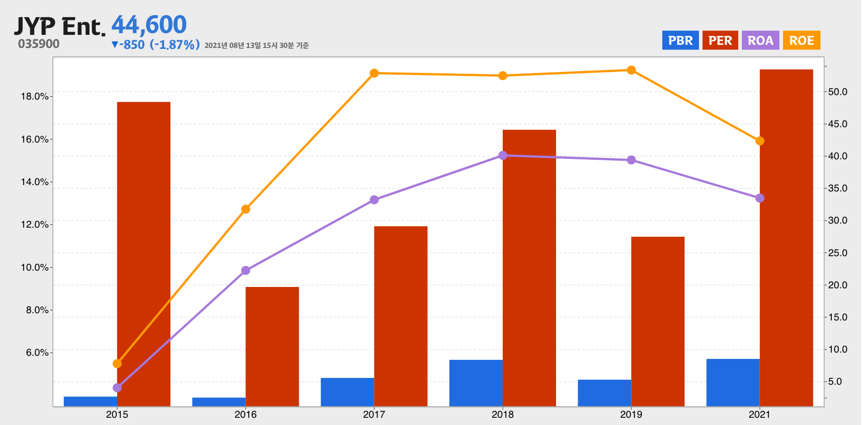Click the 45.0 right axis label
This screenshot has height=425, width=868.
pos(838,124)
